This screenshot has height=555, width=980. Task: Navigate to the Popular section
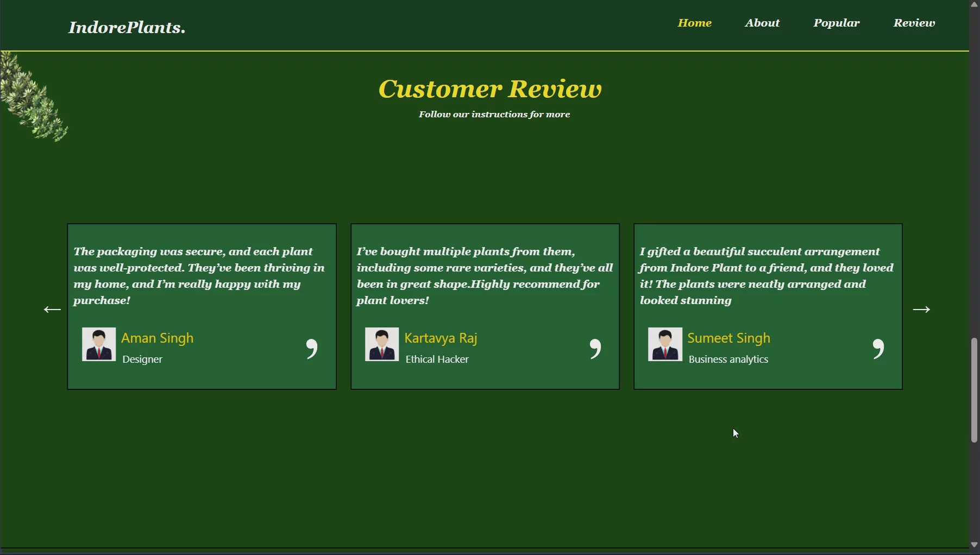[x=836, y=23]
